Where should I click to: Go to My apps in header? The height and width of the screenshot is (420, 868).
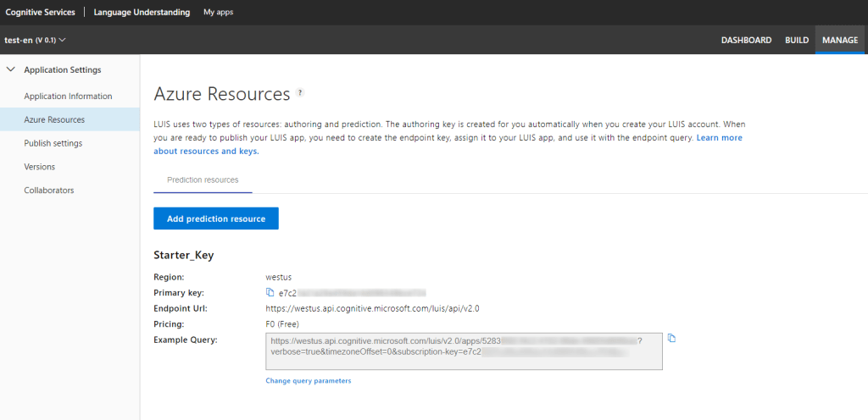(218, 13)
